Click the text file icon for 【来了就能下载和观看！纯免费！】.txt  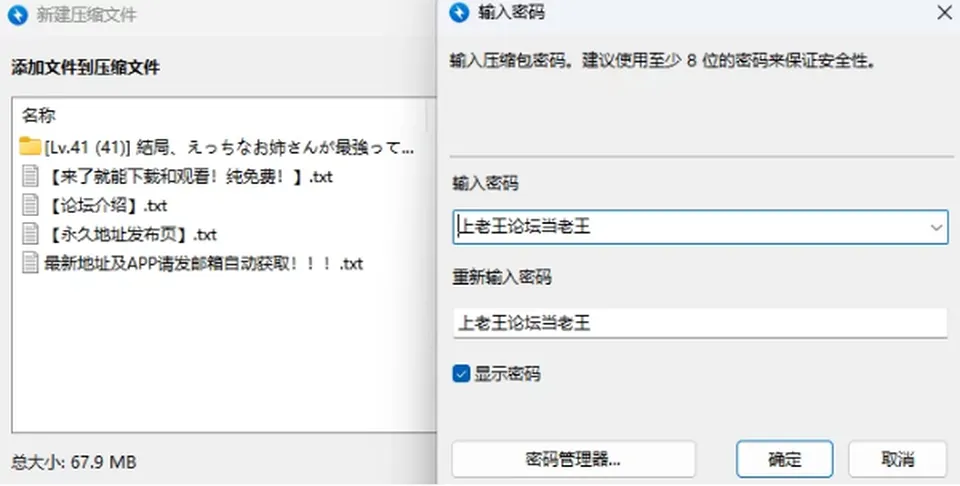[30, 176]
